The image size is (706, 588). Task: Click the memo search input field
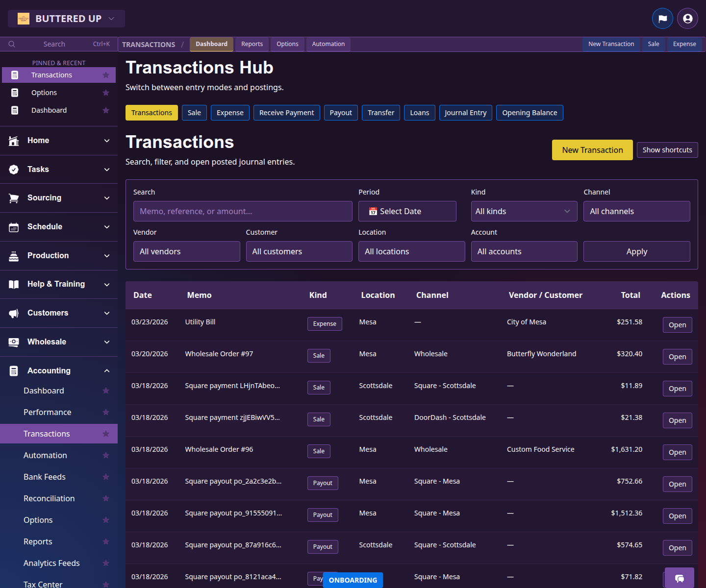pos(242,211)
